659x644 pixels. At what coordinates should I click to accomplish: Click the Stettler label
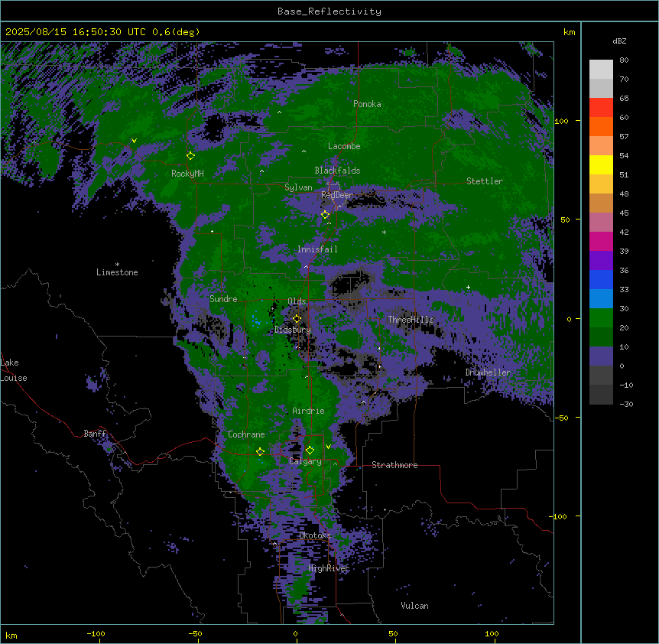(x=485, y=181)
